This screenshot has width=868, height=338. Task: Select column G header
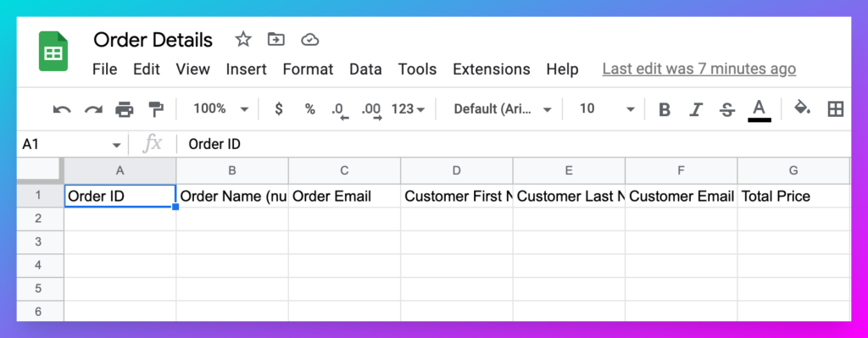coord(793,170)
